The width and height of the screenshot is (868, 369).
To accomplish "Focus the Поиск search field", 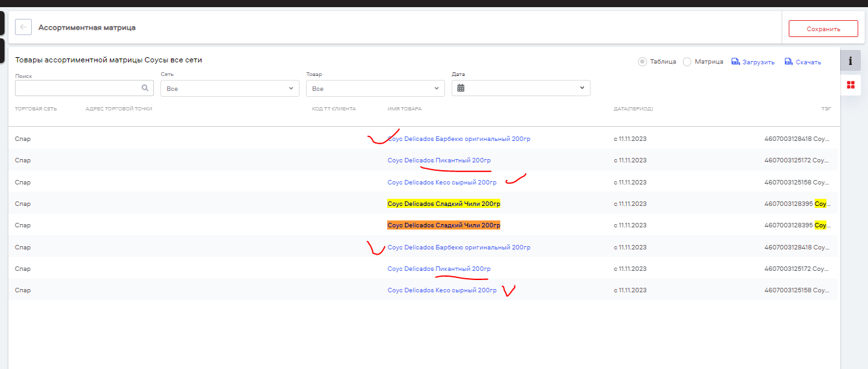I will 84,88.
